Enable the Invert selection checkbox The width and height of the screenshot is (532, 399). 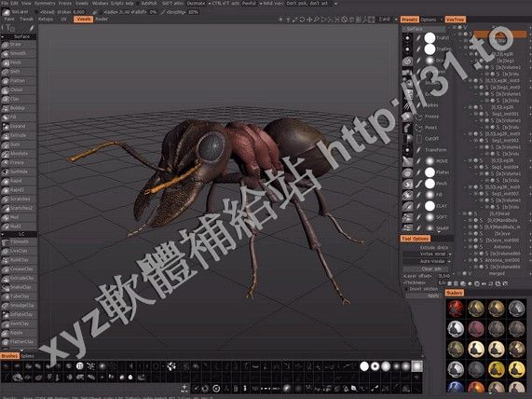click(x=405, y=289)
